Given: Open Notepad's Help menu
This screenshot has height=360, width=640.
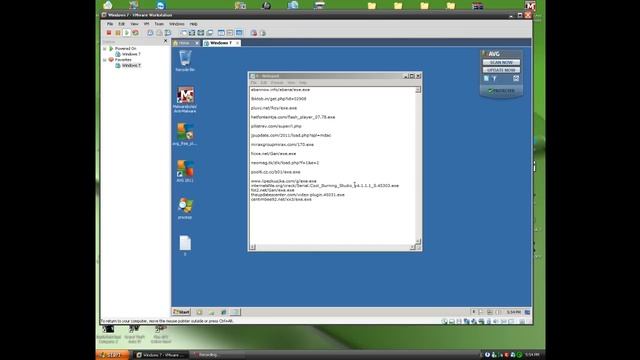Looking at the screenshot, I should 302,82.
